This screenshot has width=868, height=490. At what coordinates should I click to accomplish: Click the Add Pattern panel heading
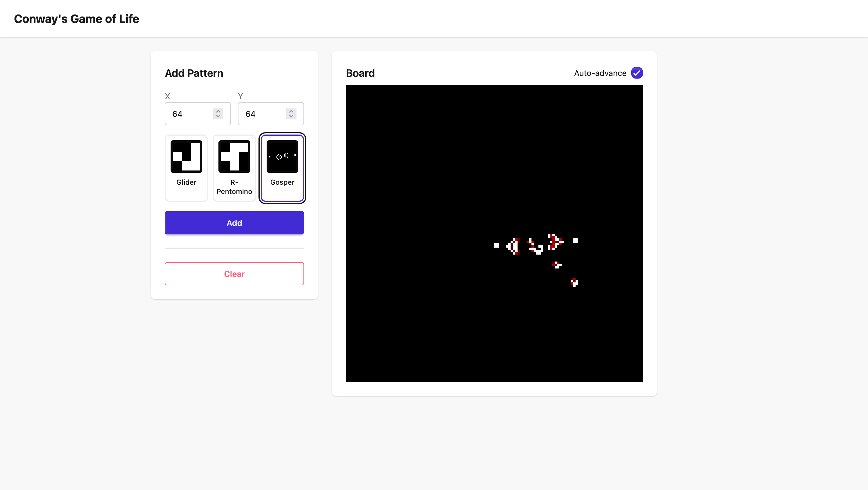194,73
